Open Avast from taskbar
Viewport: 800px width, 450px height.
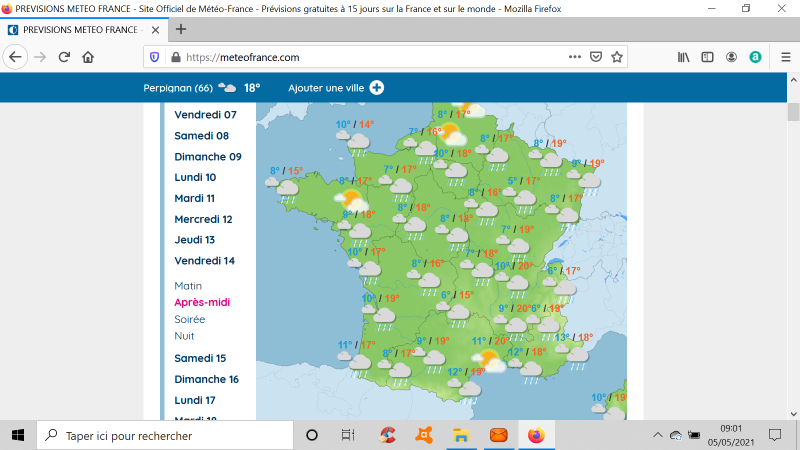click(424, 435)
